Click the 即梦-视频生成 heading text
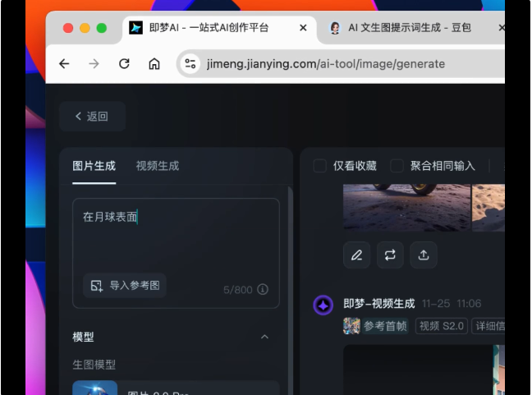The image size is (532, 395). 379,304
